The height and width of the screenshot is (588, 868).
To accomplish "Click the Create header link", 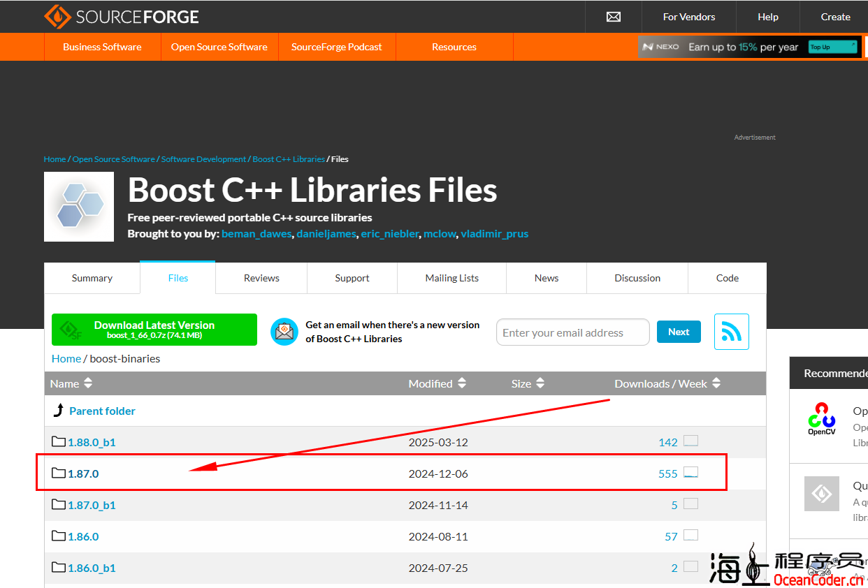I will pyautogui.click(x=836, y=17).
